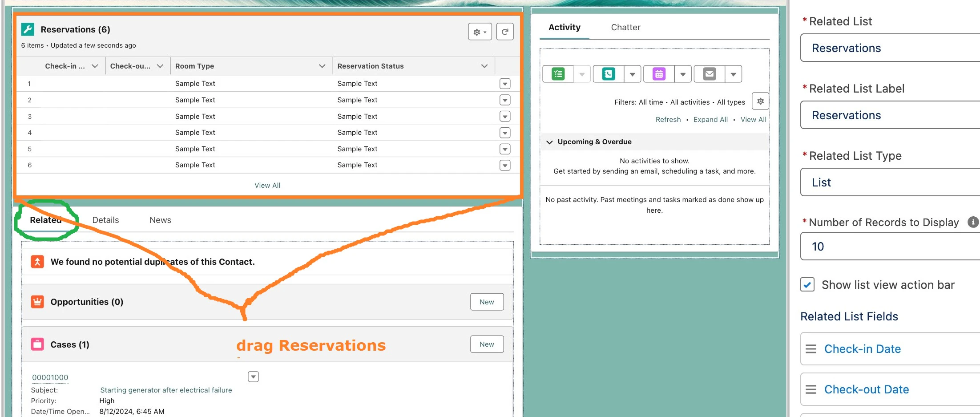Viewport: 980px width, 417px height.
Task: Open row 6 actions dropdown
Action: 505,166
